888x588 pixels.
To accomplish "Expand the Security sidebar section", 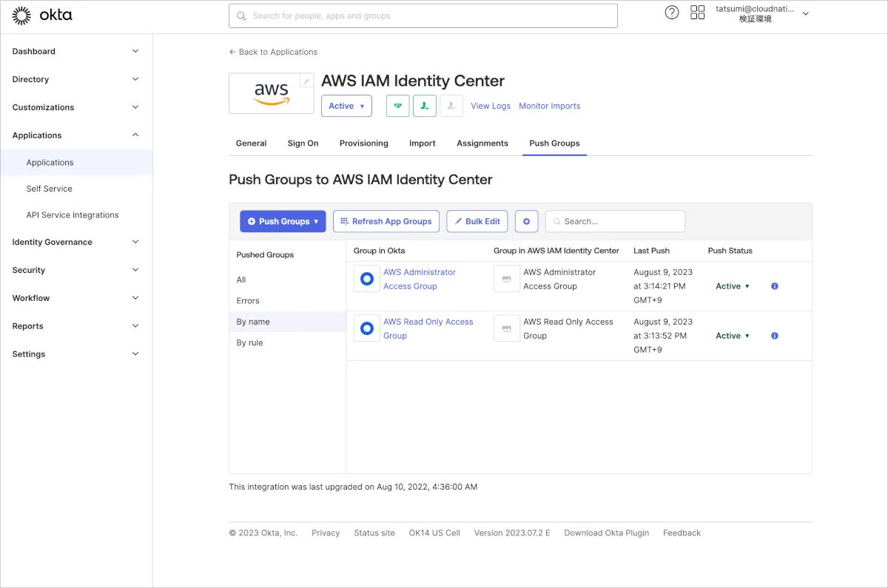I will [x=75, y=270].
